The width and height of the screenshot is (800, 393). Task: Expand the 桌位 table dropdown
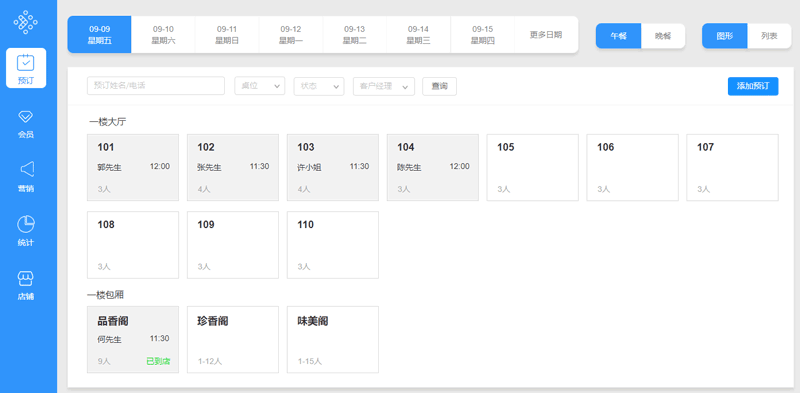pyautogui.click(x=260, y=86)
